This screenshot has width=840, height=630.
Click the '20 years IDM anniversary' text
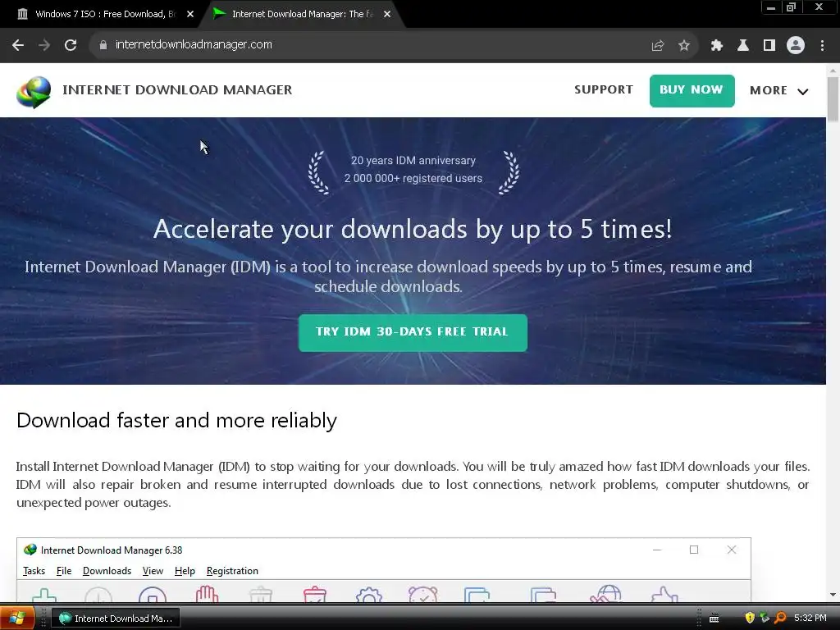[x=413, y=161]
